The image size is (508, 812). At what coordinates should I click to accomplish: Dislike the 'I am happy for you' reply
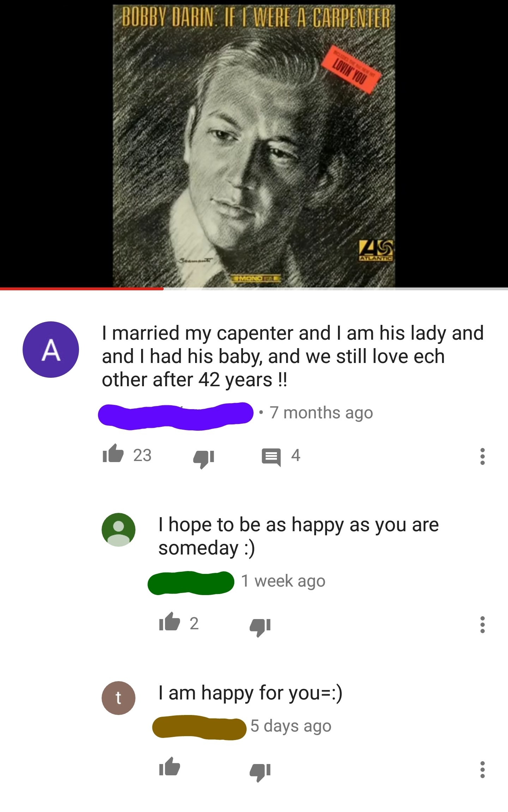click(x=260, y=772)
